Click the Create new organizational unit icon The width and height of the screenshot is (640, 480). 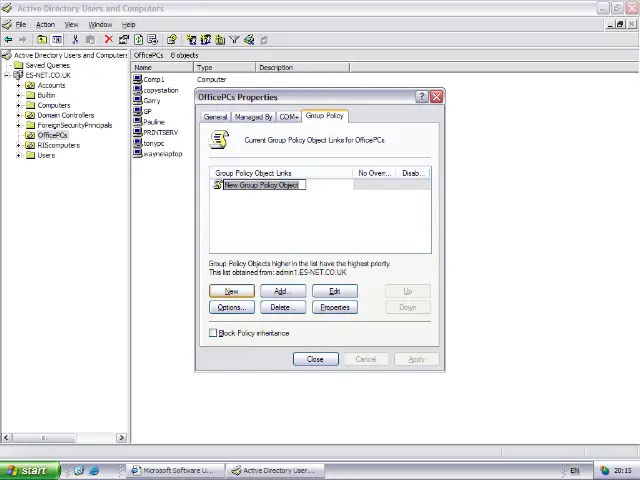click(x=220, y=40)
